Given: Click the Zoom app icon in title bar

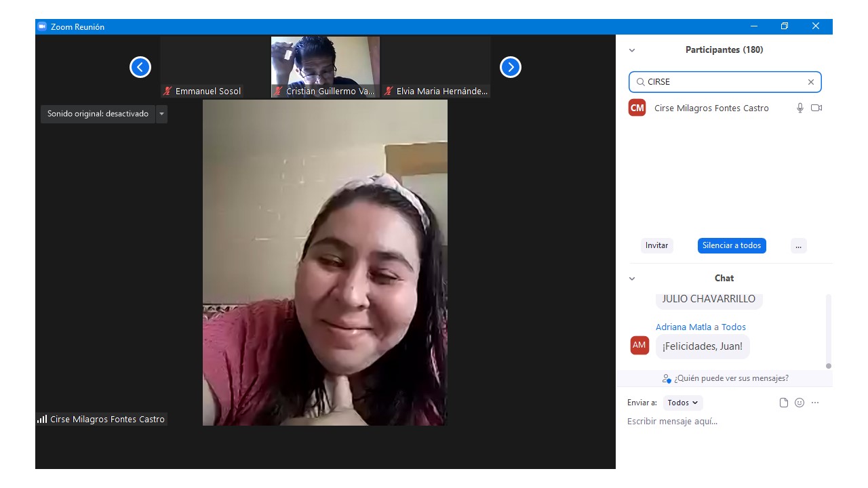Looking at the screenshot, I should 42,26.
